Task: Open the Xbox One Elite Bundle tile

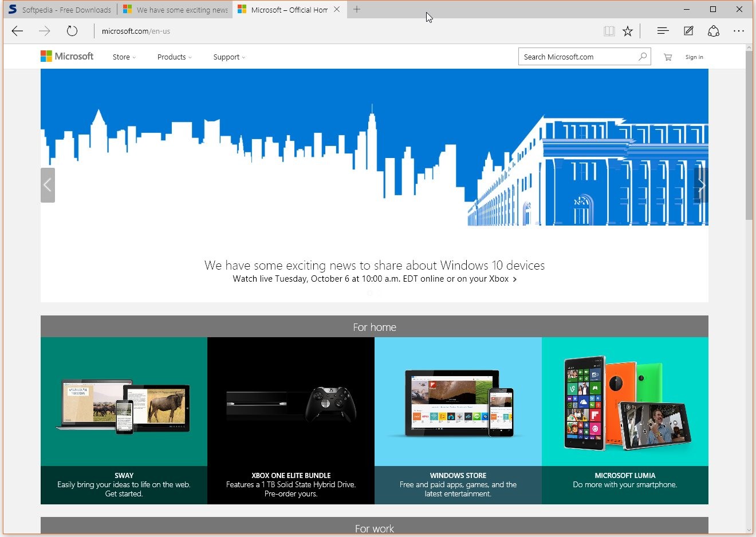Action: pyautogui.click(x=291, y=421)
